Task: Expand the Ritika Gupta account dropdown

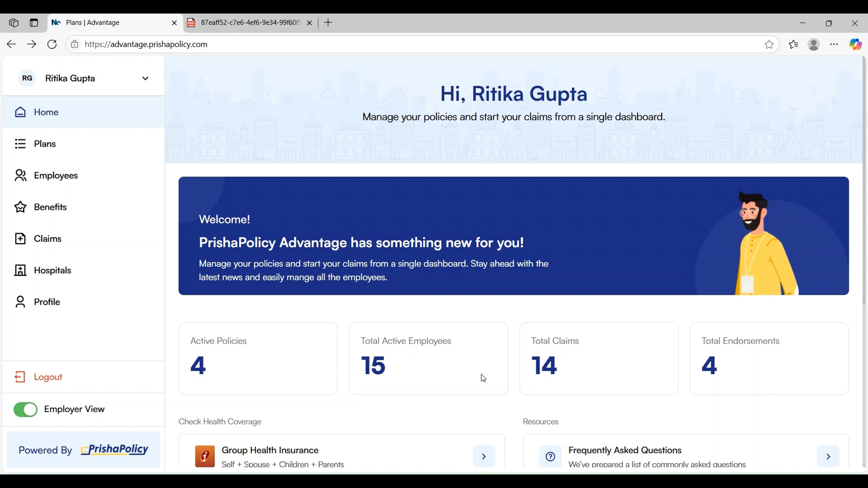Action: (x=145, y=78)
